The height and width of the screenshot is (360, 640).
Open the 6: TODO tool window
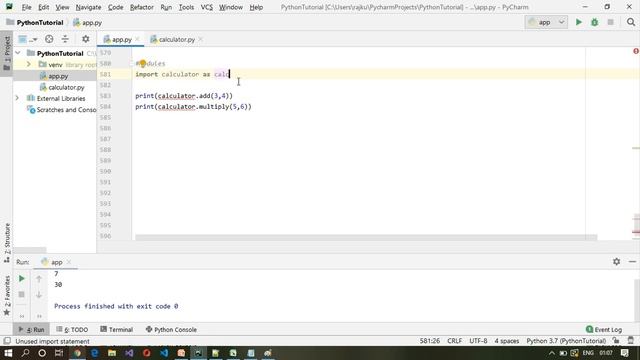point(72,329)
